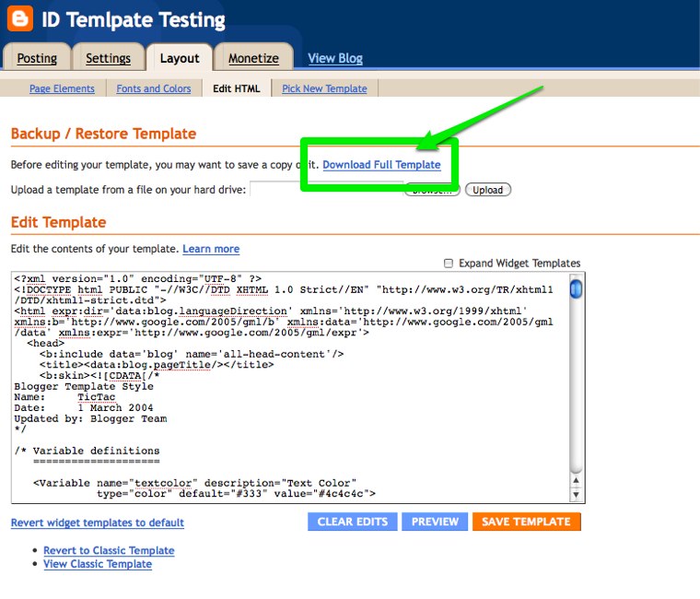
Task: Click the code editor's blue scrollbar thumb
Action: pyautogui.click(x=576, y=290)
